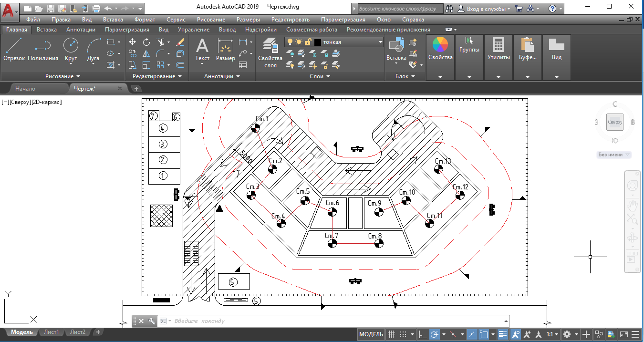Toggle isometric drafting in status bar

pos(453,334)
